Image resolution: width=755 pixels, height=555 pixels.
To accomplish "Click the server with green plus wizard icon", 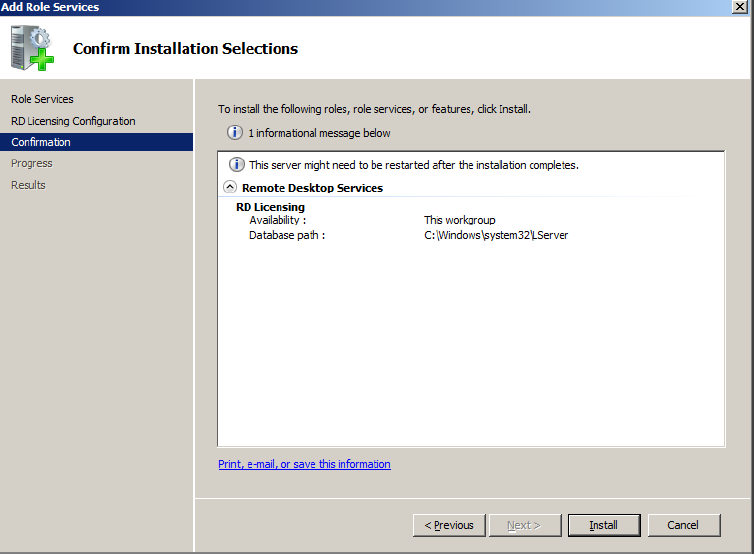I will pyautogui.click(x=32, y=48).
